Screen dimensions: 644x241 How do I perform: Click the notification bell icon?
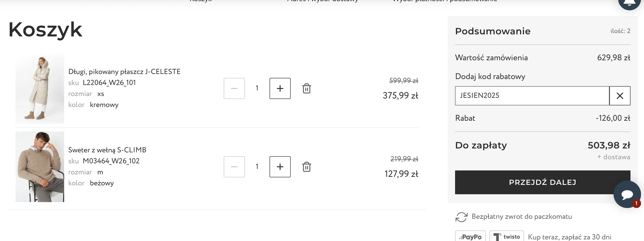[629, 3]
